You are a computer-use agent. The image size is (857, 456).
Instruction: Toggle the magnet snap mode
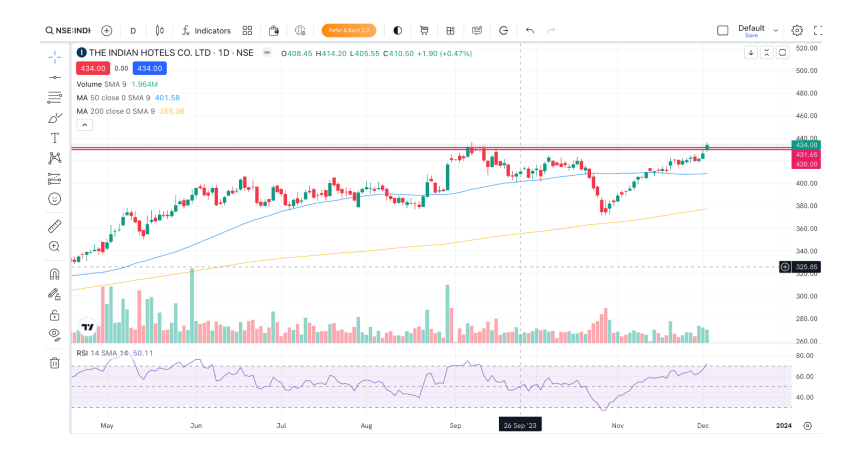55,274
